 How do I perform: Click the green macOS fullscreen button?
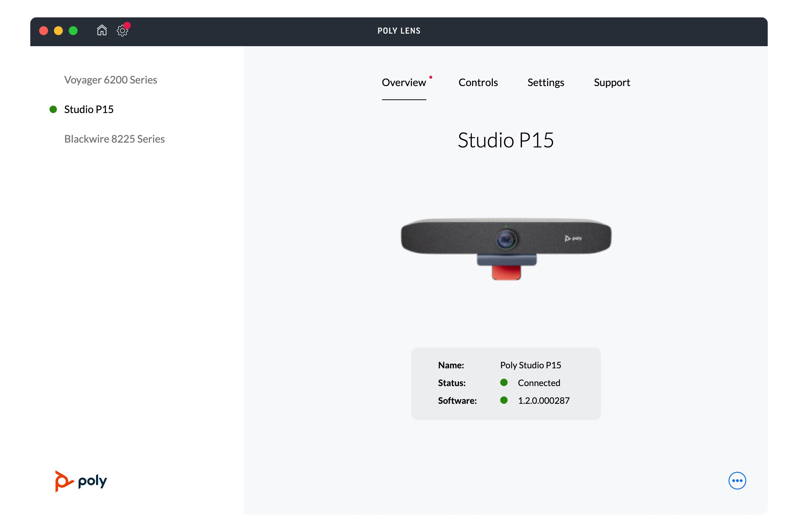click(x=73, y=31)
